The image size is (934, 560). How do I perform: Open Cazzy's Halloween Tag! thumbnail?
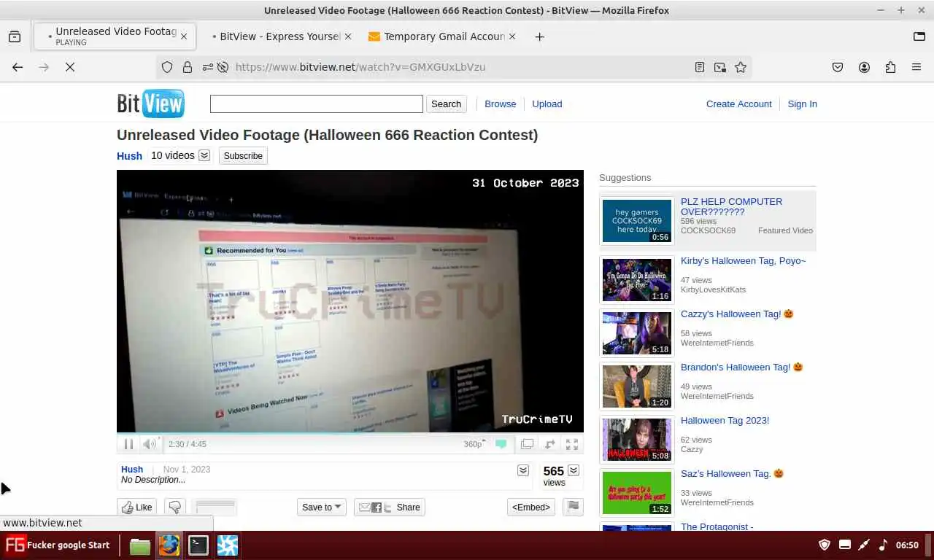click(x=637, y=333)
